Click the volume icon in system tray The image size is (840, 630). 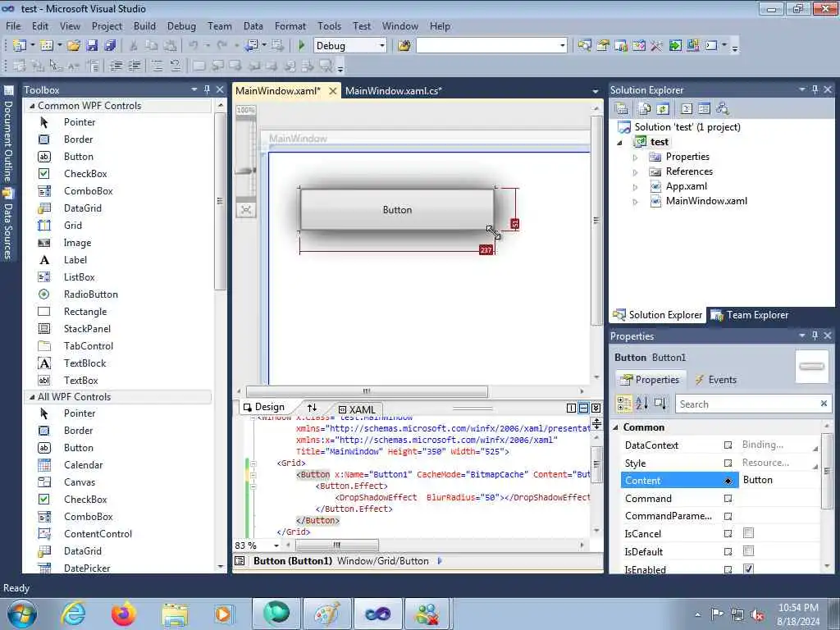click(x=757, y=614)
